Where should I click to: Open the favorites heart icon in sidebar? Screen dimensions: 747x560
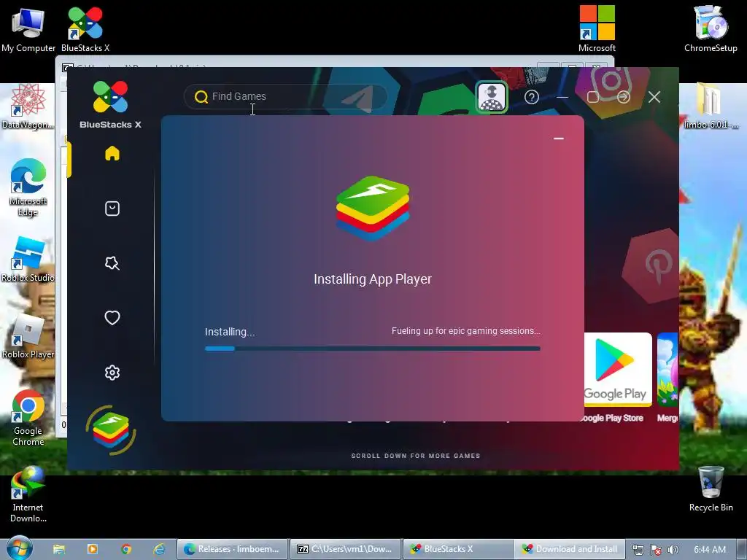pos(112,318)
